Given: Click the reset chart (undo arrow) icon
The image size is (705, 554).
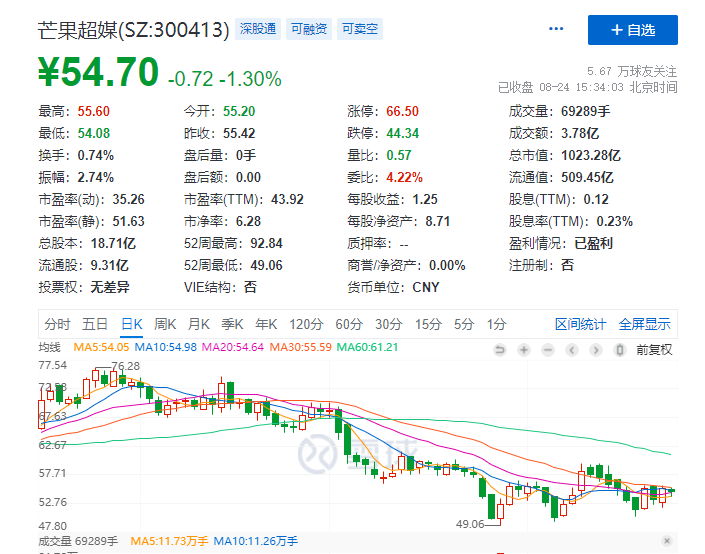Looking at the screenshot, I should (500, 349).
